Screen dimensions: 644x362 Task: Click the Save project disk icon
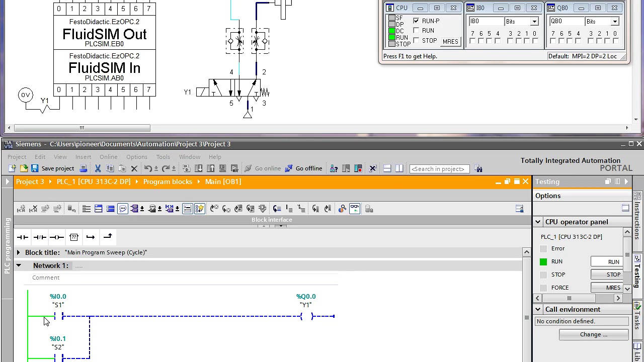tap(35, 168)
